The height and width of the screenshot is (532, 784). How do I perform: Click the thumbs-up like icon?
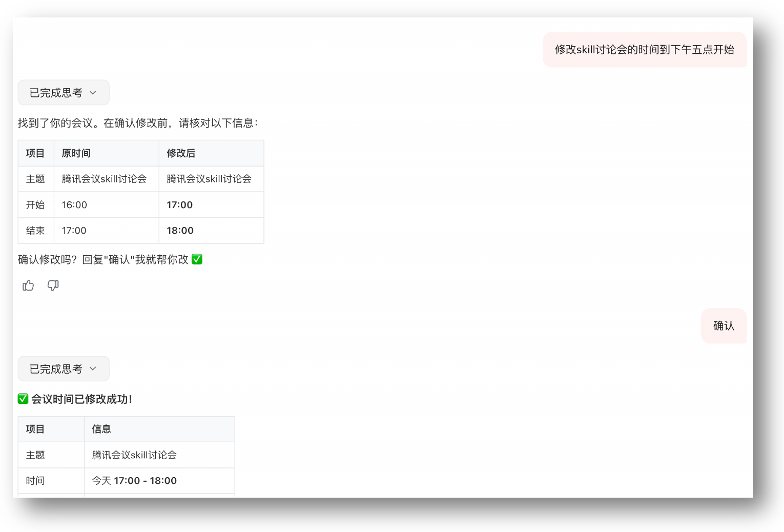(28, 285)
